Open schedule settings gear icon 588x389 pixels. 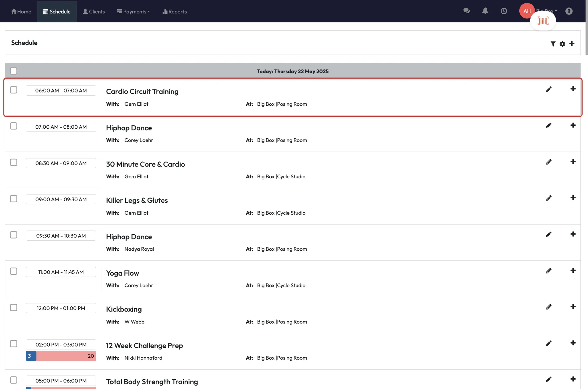[562, 44]
